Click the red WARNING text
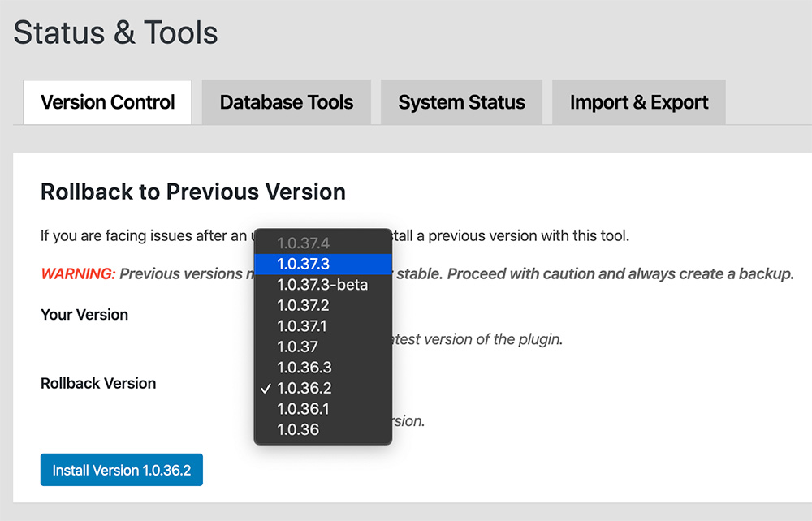This screenshot has height=521, width=812. click(78, 273)
